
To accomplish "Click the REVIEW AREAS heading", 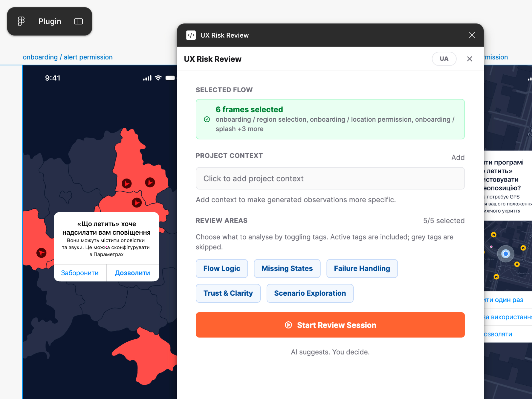I will (x=222, y=221).
